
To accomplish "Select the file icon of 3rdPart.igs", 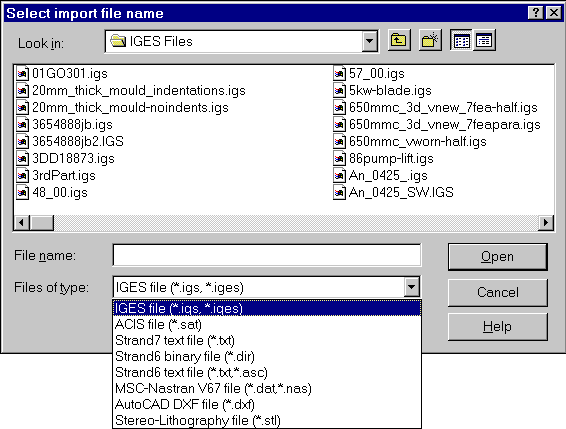I will [x=22, y=176].
